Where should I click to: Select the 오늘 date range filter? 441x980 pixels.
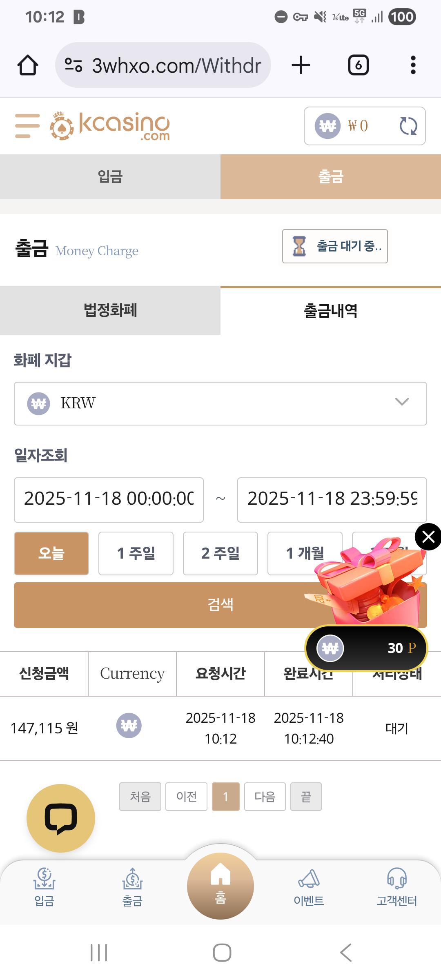pyautogui.click(x=51, y=553)
